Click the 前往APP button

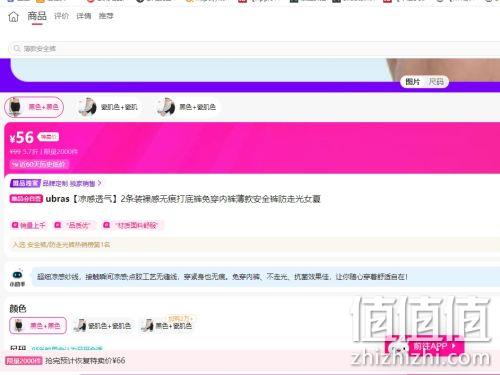pos(425,347)
